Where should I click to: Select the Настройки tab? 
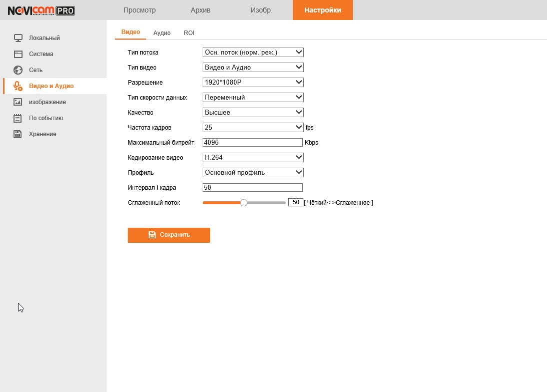click(323, 10)
